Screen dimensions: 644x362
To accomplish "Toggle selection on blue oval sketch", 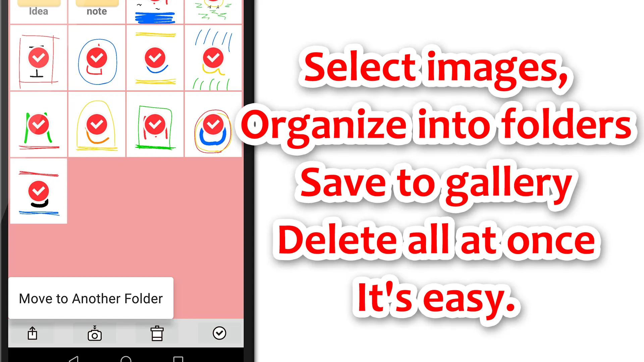I will pos(96,58).
